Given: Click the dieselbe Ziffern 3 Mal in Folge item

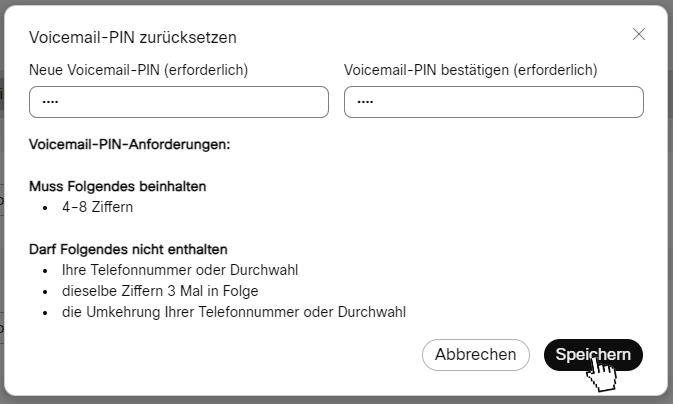Looking at the screenshot, I should point(160,291).
